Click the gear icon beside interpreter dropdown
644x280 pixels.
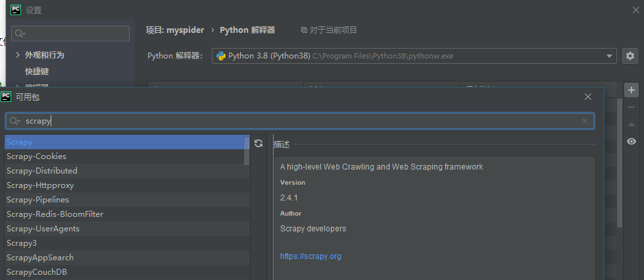pos(630,56)
